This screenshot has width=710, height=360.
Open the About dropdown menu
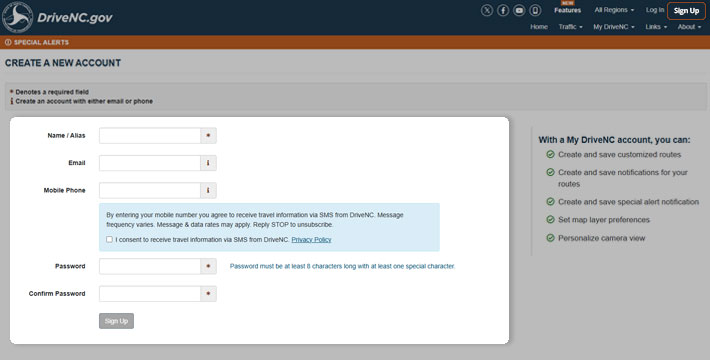[689, 27]
